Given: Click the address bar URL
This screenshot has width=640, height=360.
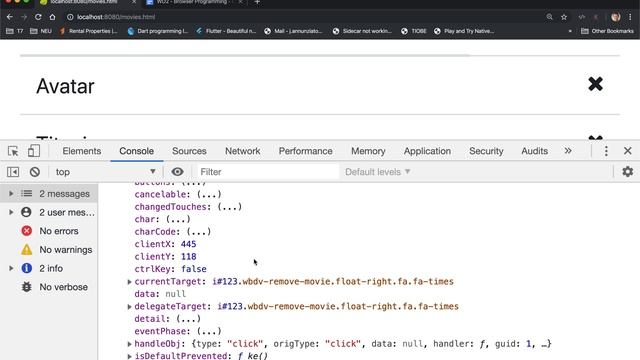Looking at the screenshot, I should point(116,17).
